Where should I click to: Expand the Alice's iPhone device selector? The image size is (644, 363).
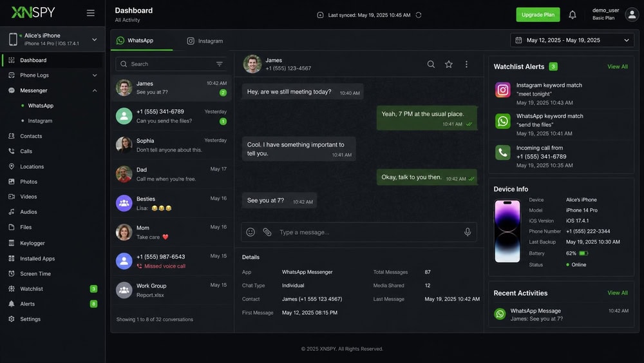tap(53, 39)
